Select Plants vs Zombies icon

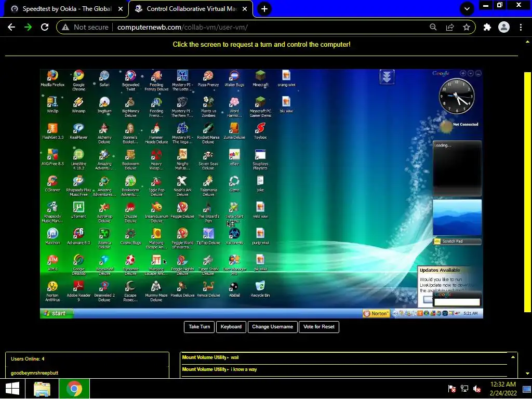(x=208, y=107)
